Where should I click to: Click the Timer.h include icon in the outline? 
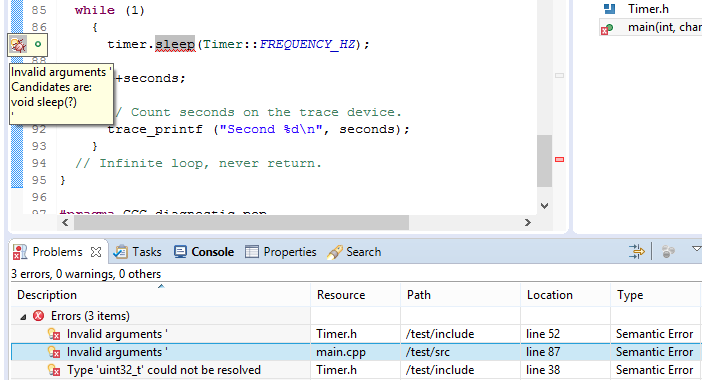pyautogui.click(x=609, y=9)
